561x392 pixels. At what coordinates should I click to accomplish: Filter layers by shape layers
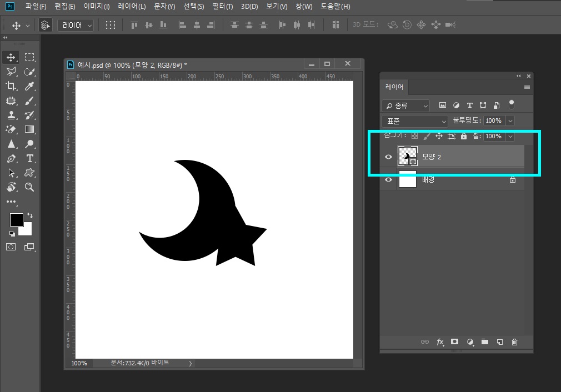483,105
